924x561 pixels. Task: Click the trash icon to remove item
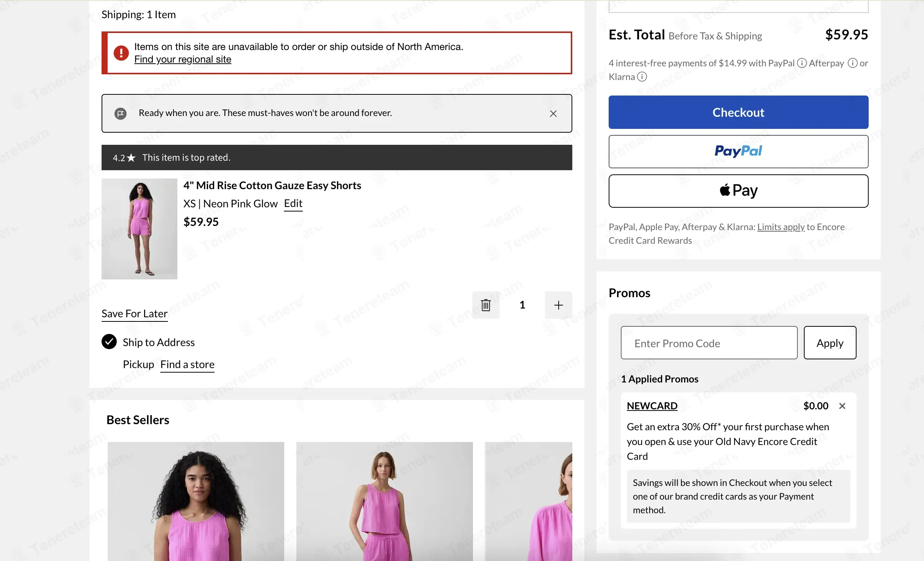485,305
